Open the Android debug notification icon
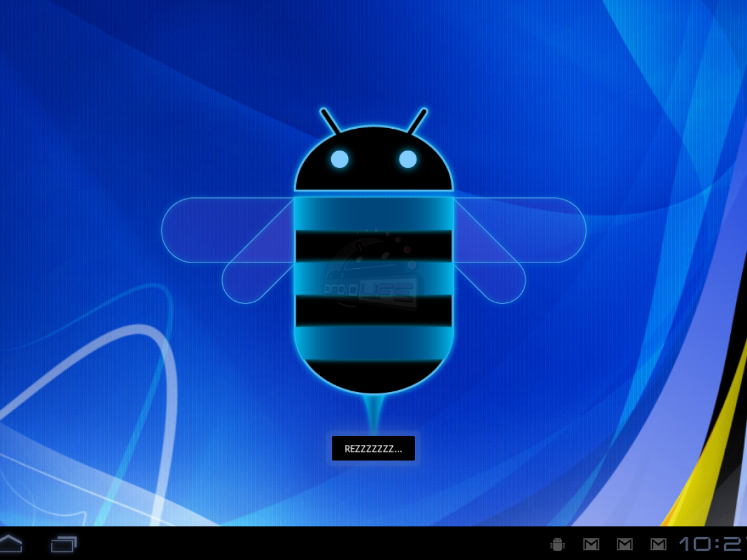Image resolution: width=747 pixels, height=560 pixels. [x=557, y=544]
